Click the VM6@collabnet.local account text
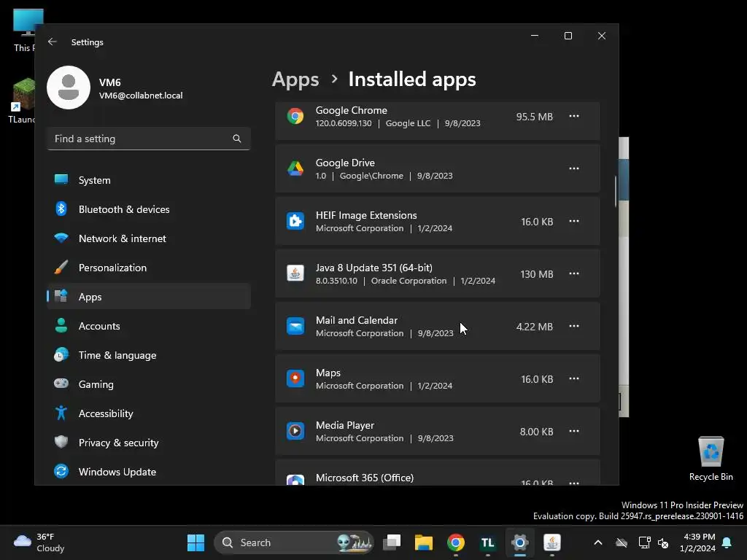 coord(141,96)
